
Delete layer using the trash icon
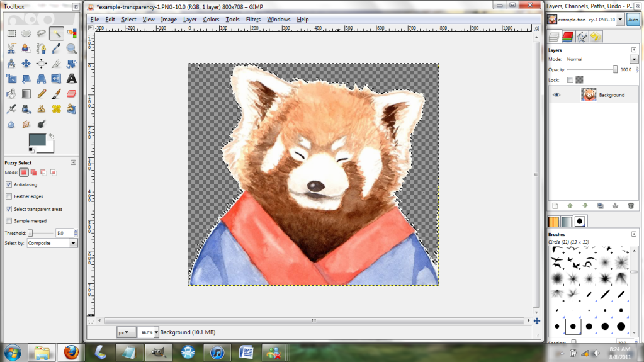pyautogui.click(x=631, y=206)
